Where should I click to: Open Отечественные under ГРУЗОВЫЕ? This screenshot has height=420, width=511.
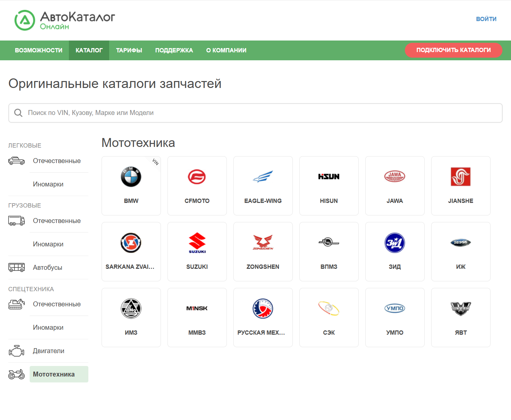coord(57,221)
